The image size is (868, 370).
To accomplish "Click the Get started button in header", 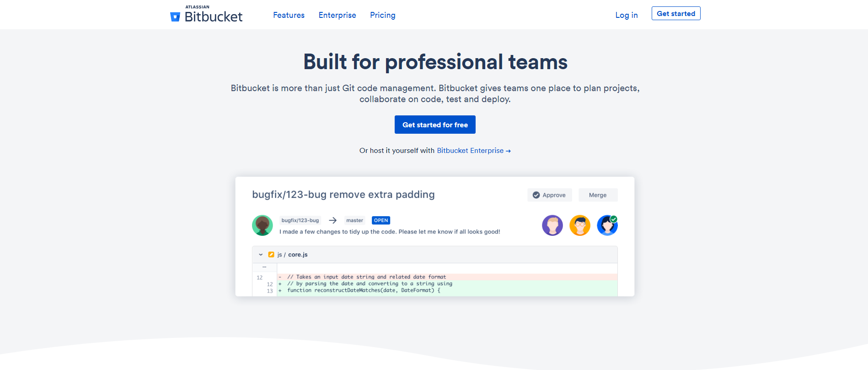I will tap(676, 14).
